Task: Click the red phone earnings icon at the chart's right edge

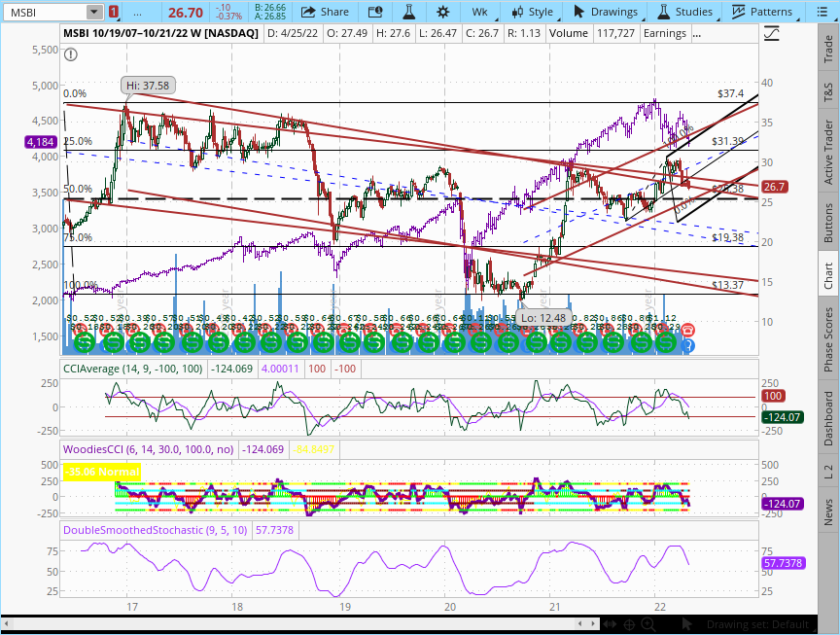Action: coord(688,330)
